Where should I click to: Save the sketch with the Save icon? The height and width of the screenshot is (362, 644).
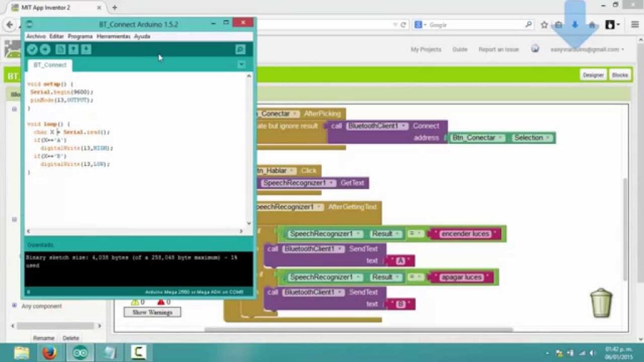pos(86,49)
